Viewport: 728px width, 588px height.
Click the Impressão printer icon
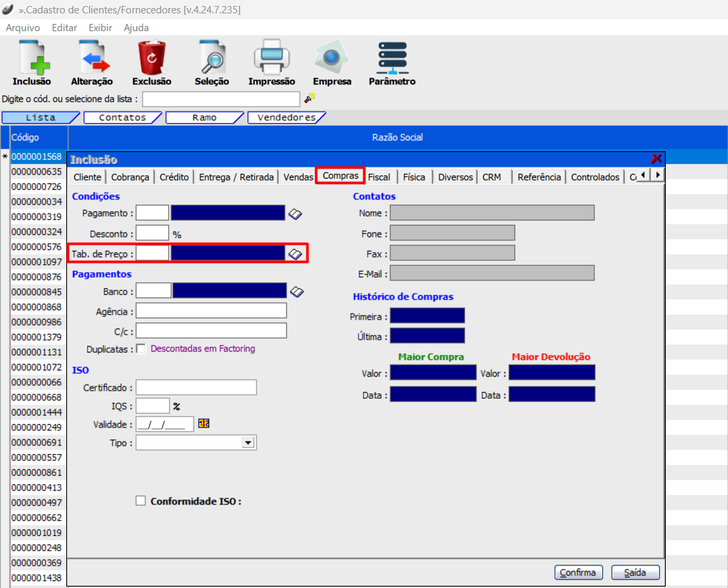pyautogui.click(x=271, y=58)
